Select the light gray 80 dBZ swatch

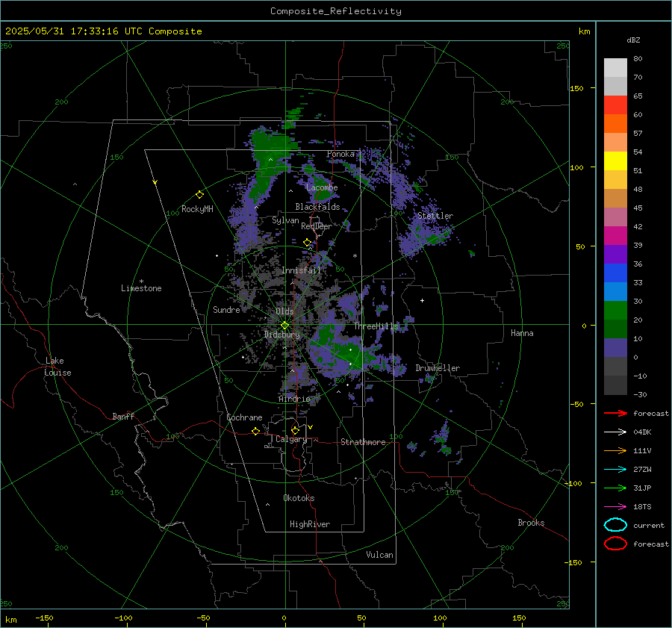point(615,67)
